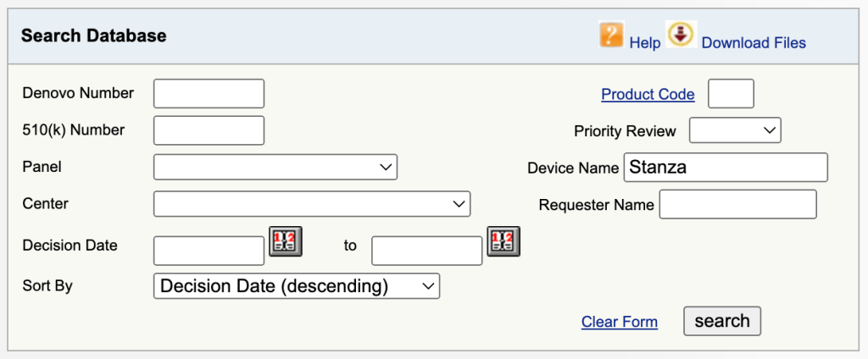Open the Product Code link
The width and height of the screenshot is (868, 359).
click(x=648, y=95)
